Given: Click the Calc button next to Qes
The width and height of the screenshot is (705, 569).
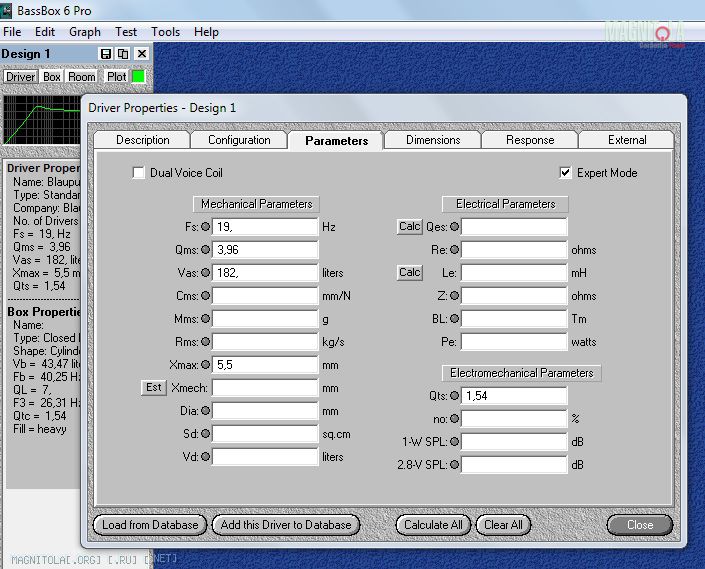Looking at the screenshot, I should pos(410,226).
